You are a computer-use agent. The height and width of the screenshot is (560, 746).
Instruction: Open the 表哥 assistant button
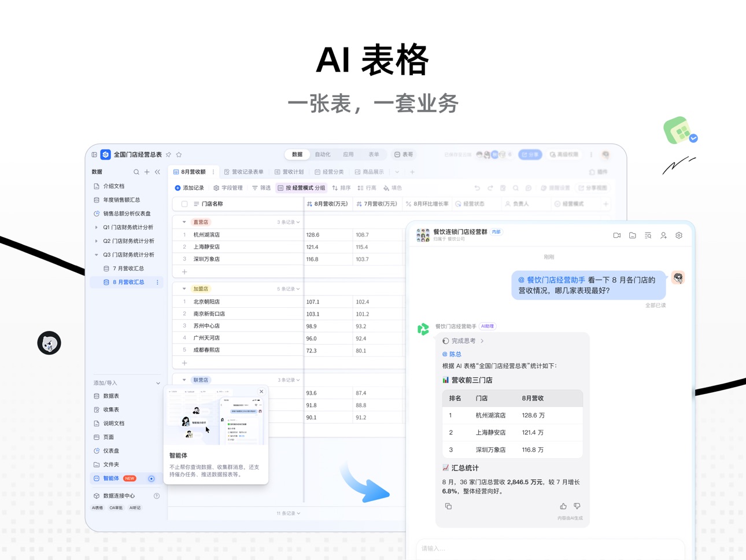[x=404, y=154]
